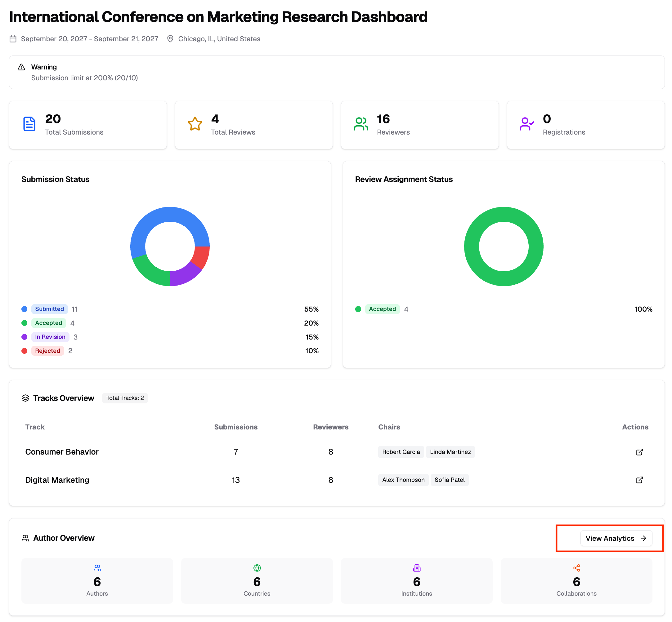Click the Institutions building icon
Image resolution: width=672 pixels, height=622 pixels.
click(x=416, y=568)
